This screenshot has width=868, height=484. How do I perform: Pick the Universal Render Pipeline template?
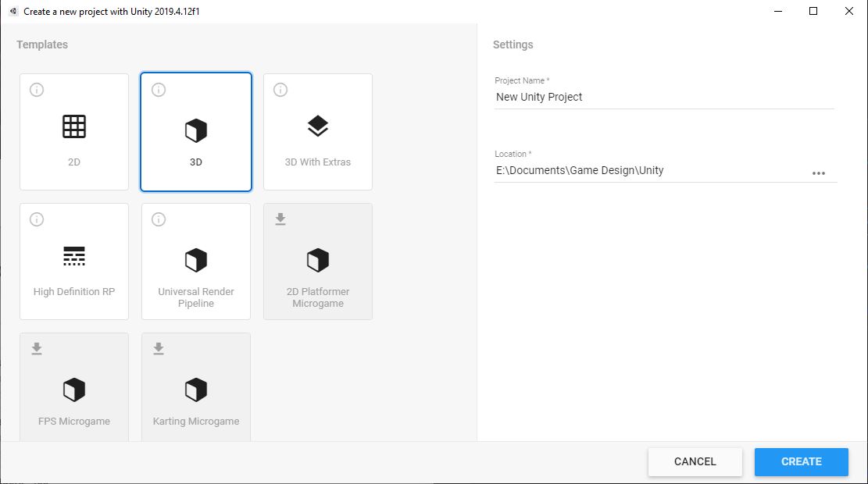[195, 261]
